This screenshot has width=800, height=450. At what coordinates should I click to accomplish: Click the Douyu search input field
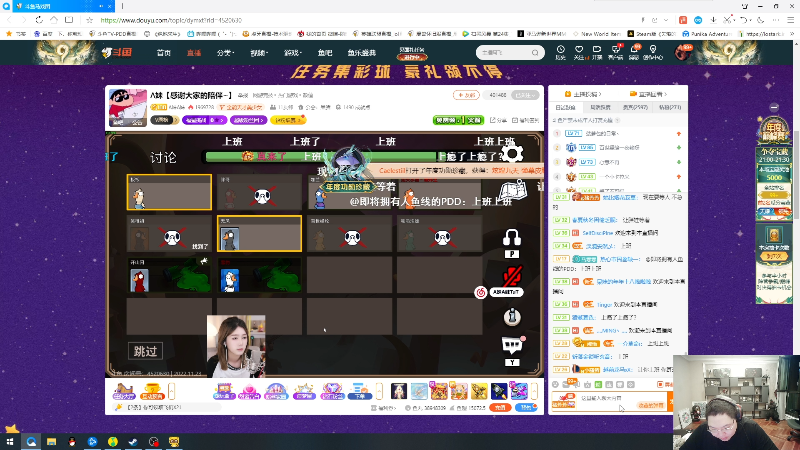pyautogui.click(x=504, y=53)
